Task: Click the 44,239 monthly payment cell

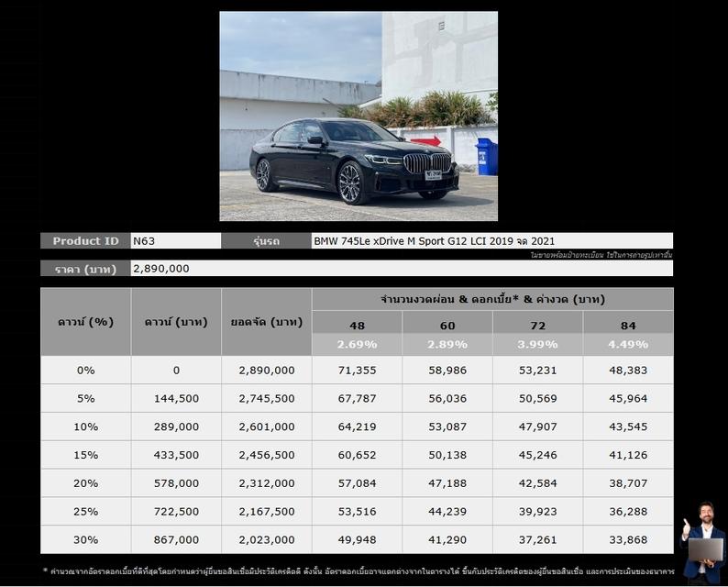Action: pyautogui.click(x=447, y=512)
